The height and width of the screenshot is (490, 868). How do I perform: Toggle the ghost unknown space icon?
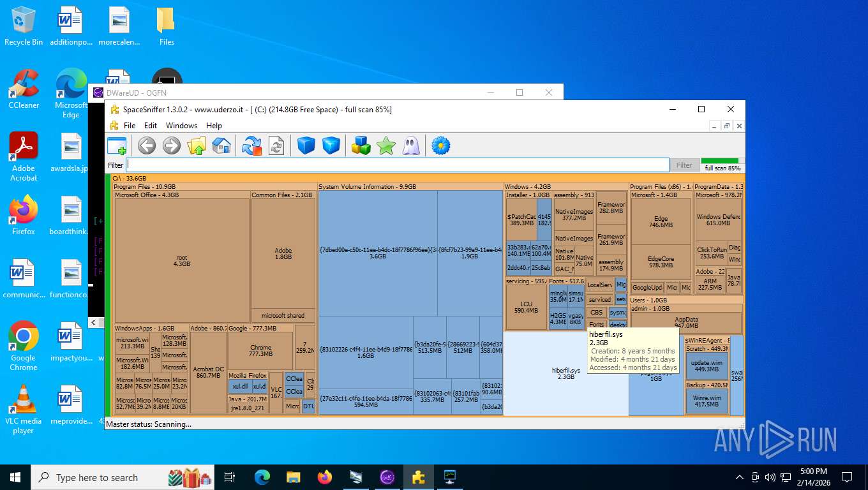411,146
